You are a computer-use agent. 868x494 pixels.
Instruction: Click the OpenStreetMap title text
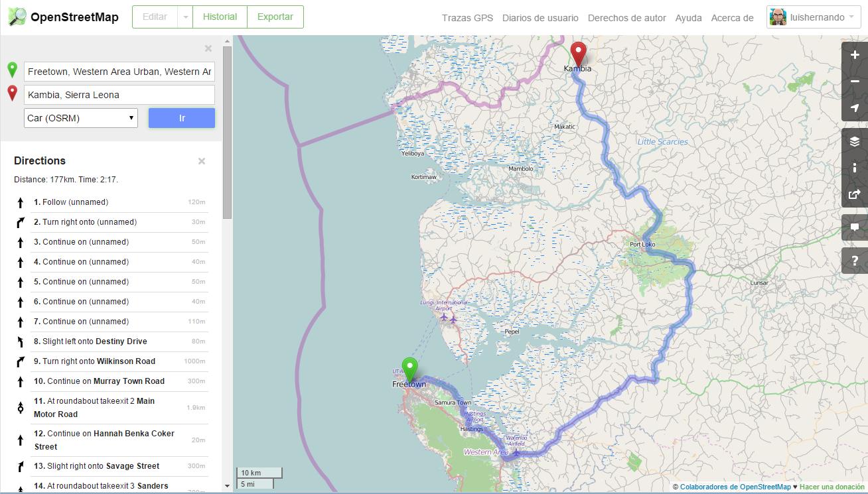point(74,17)
